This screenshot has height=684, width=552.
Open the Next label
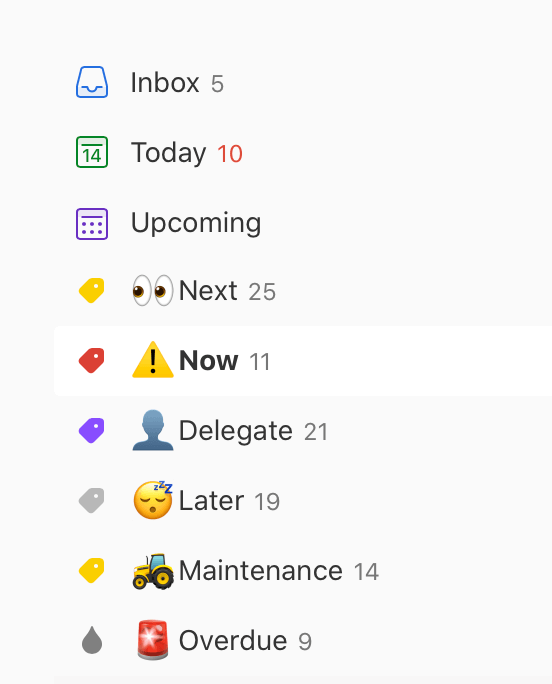[303, 291]
